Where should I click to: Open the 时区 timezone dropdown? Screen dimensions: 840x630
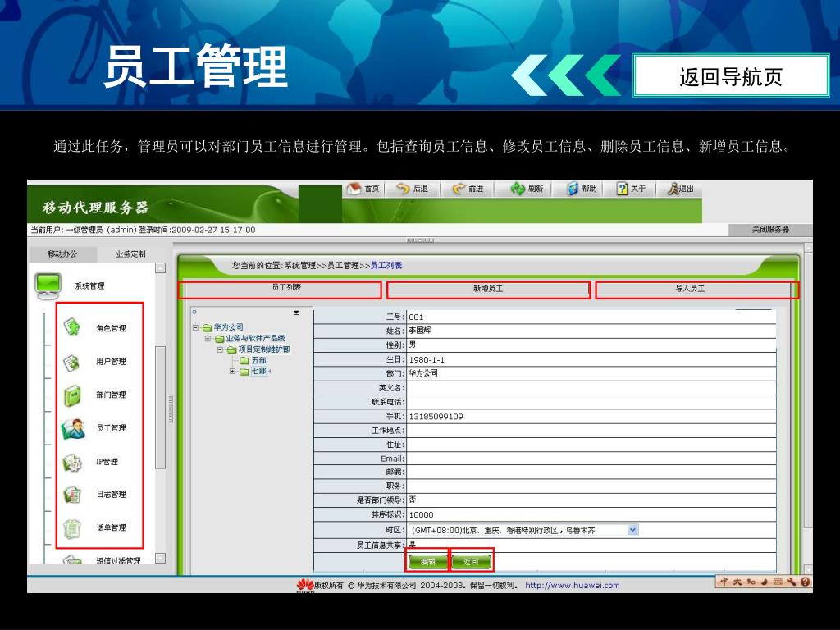(632, 530)
